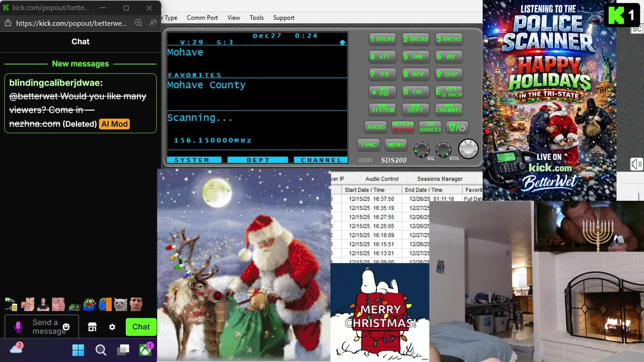644x362 pixels.
Task: Click the speaker volume icon at right edge
Action: [x=636, y=164]
